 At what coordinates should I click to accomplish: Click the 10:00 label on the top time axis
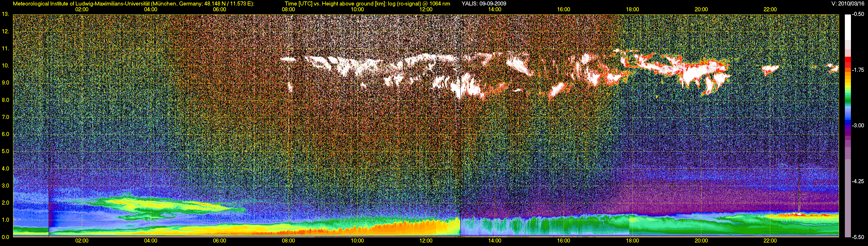pyautogui.click(x=357, y=10)
